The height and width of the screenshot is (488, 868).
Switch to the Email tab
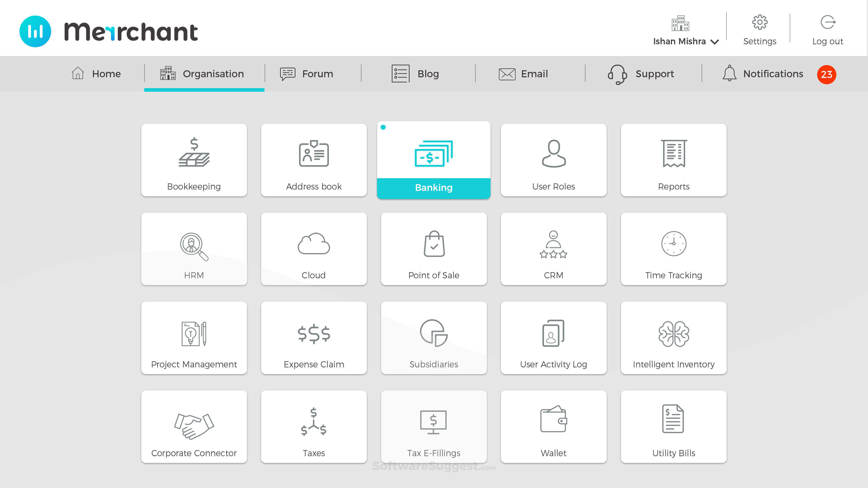coord(523,74)
